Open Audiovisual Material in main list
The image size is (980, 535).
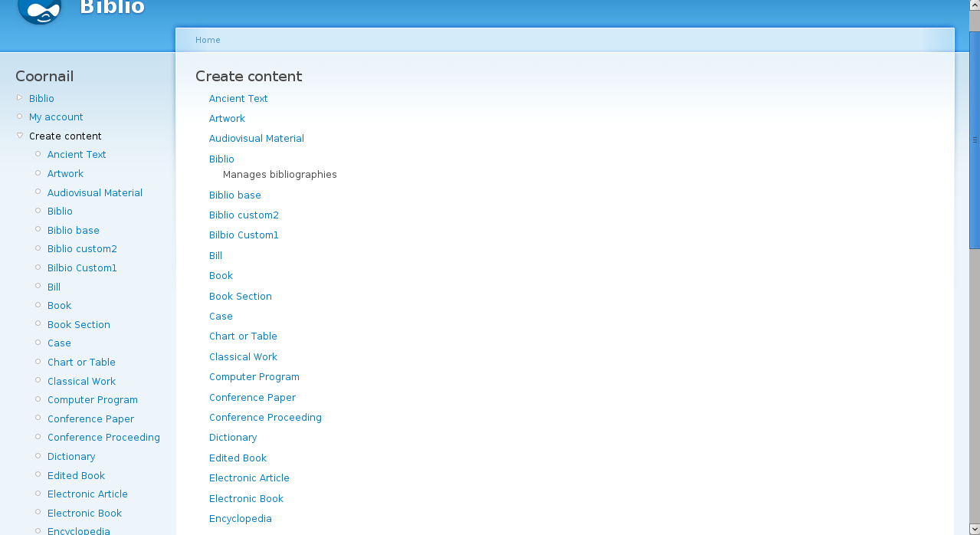(257, 139)
